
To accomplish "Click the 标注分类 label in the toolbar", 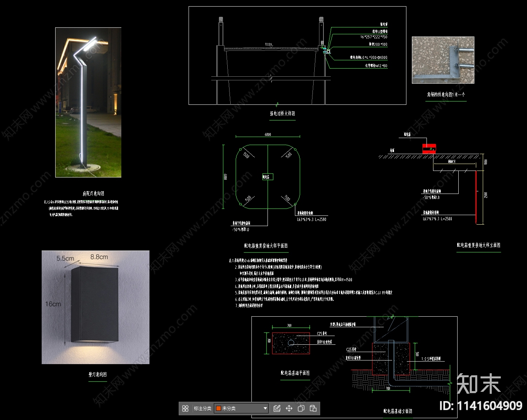I will (x=202, y=408).
